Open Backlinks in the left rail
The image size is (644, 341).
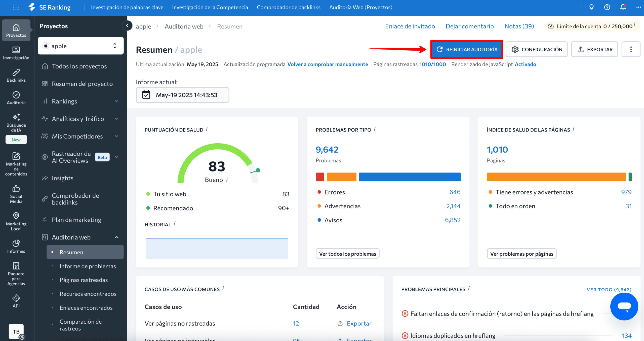tap(16, 75)
